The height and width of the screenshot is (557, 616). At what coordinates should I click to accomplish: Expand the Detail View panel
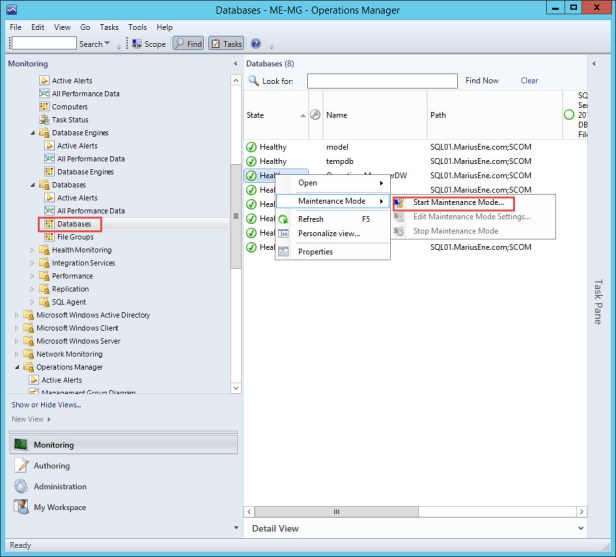pyautogui.click(x=580, y=527)
